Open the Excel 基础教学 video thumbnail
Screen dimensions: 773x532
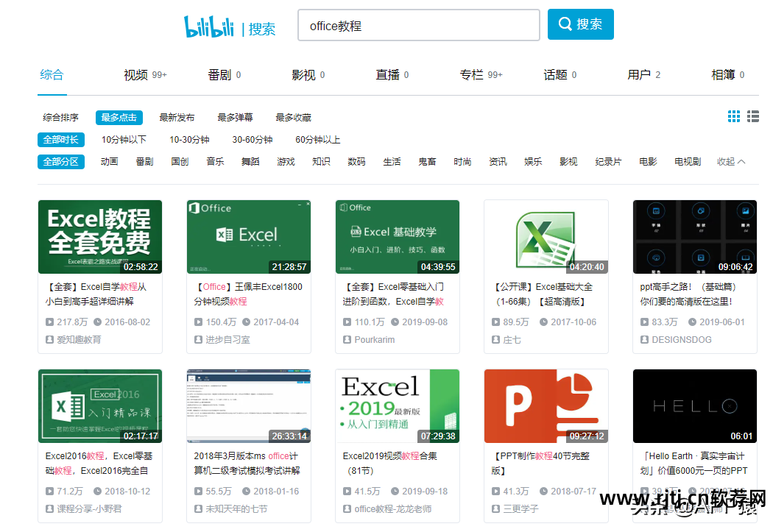(x=398, y=237)
